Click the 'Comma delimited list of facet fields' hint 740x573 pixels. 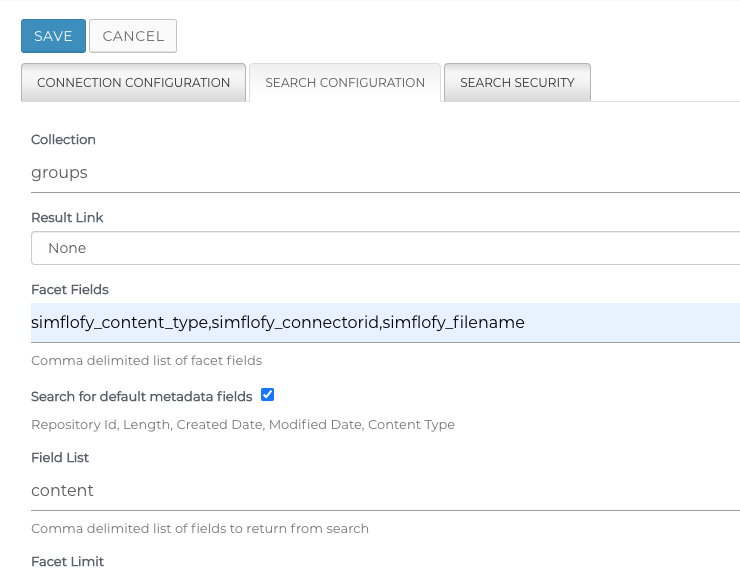(146, 360)
